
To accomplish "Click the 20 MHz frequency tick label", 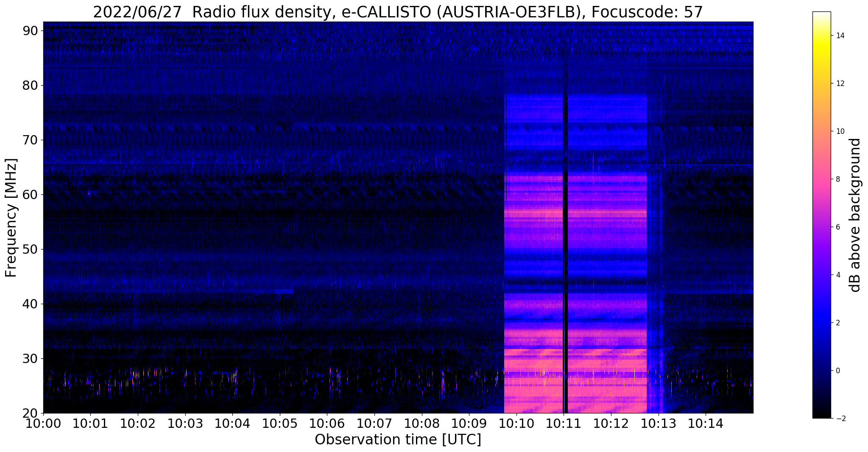I will [31, 413].
